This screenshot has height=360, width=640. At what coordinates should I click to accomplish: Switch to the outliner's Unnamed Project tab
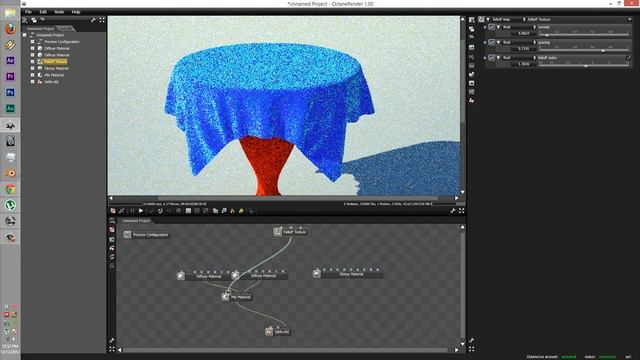tap(40, 29)
